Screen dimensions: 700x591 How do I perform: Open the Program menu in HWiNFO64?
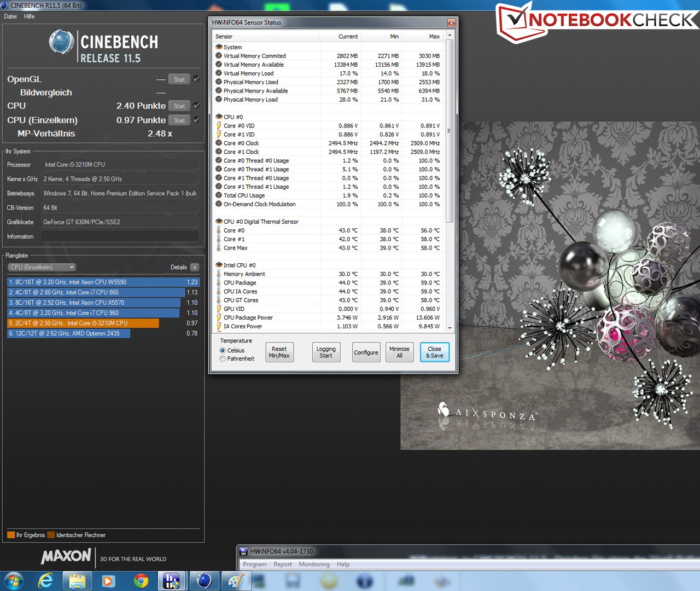255,564
